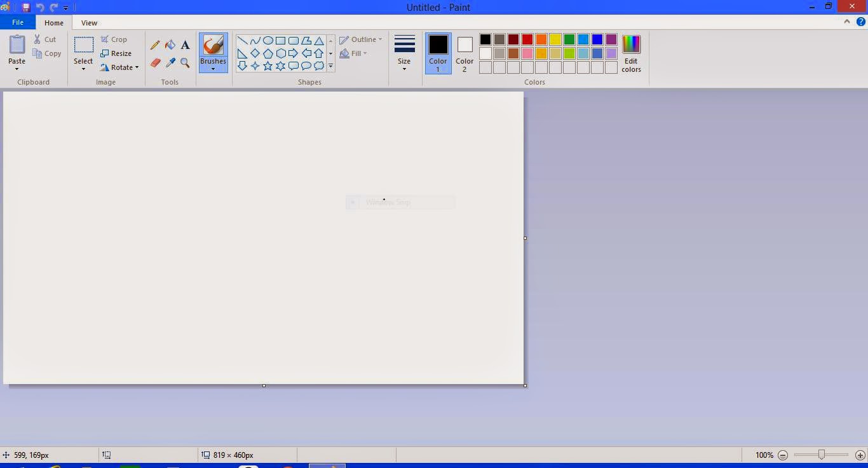This screenshot has height=468, width=868.
Task: Select the Pencil tool
Action: tap(155, 45)
